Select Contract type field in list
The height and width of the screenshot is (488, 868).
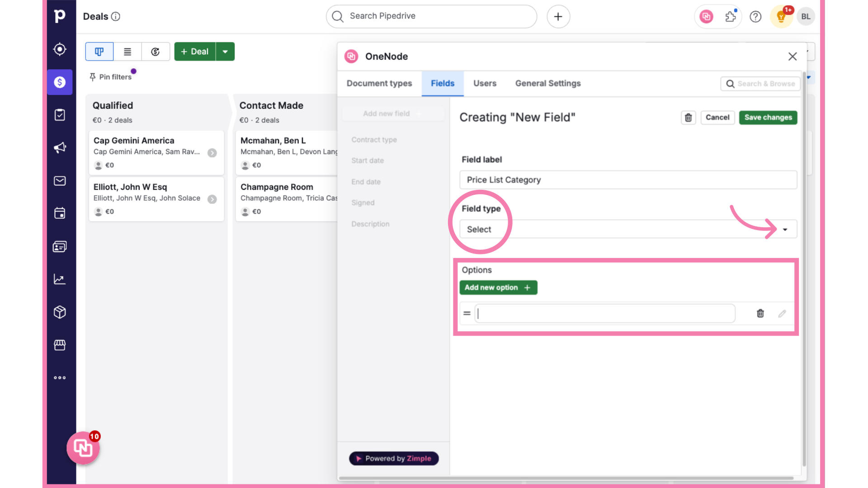pyautogui.click(x=374, y=140)
